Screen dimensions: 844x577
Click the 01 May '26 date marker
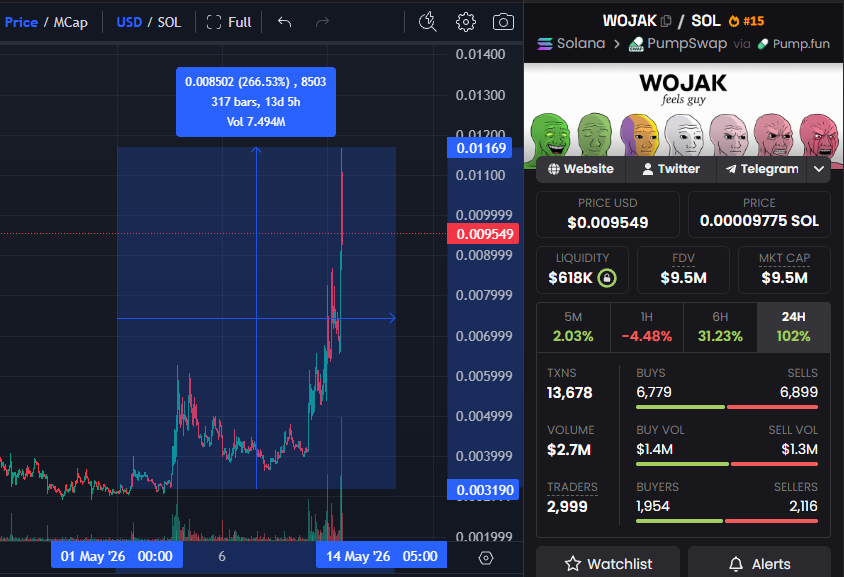coord(117,556)
